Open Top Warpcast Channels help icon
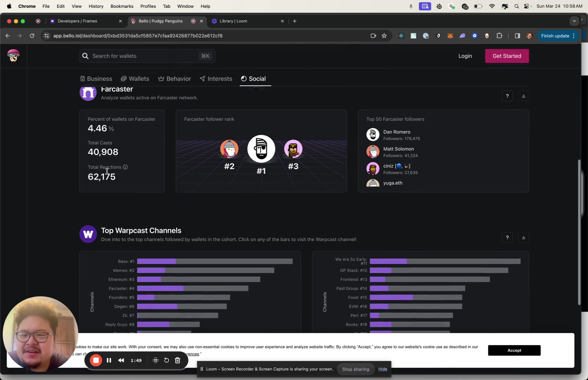The height and width of the screenshot is (380, 588). click(x=507, y=237)
